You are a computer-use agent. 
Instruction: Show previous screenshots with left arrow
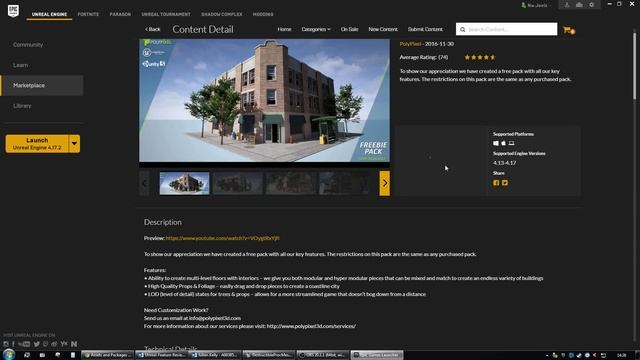click(144, 183)
